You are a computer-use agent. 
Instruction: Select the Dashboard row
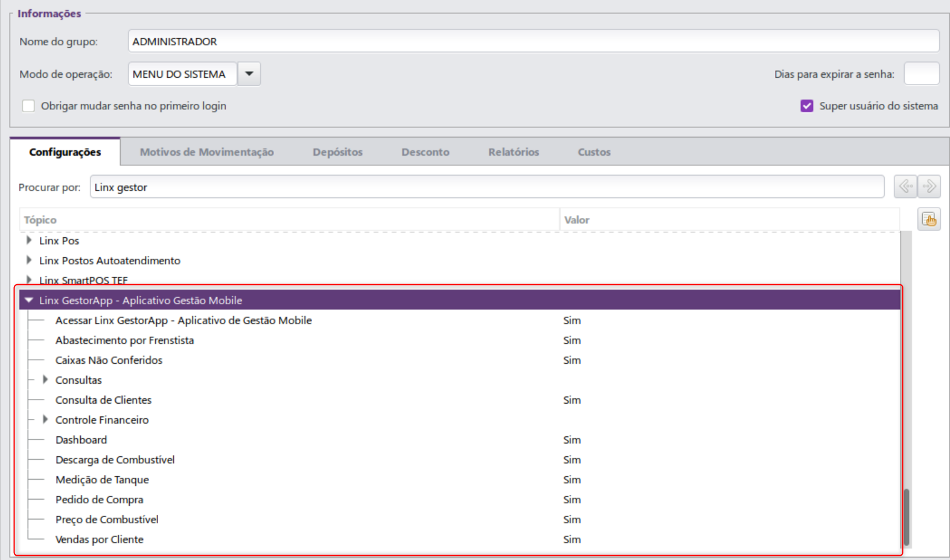[x=459, y=439]
